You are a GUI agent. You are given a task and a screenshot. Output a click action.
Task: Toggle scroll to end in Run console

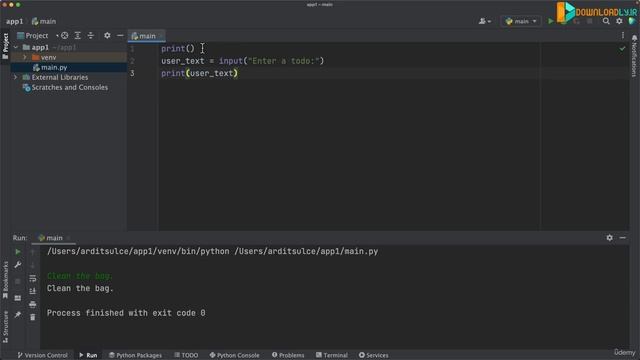click(x=33, y=291)
